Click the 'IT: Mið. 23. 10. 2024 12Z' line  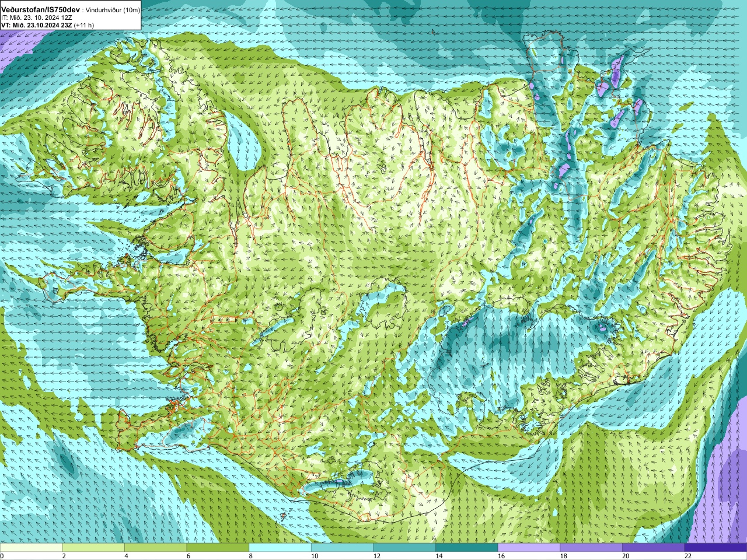tap(37, 18)
